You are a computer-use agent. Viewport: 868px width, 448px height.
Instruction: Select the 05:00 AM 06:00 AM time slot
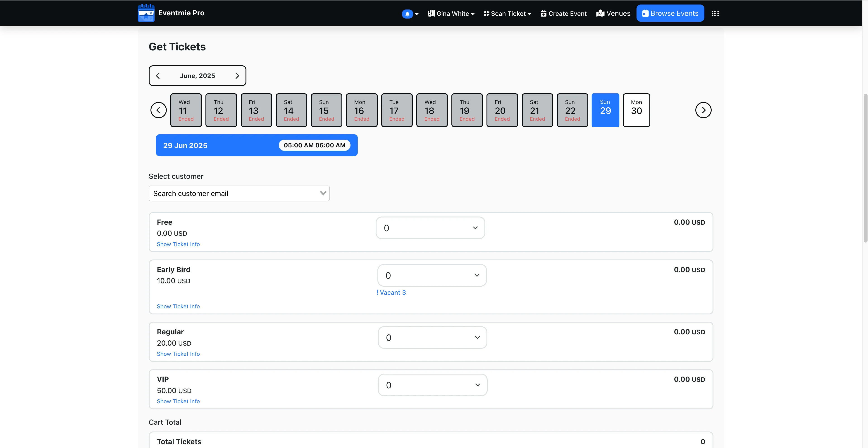coord(314,145)
